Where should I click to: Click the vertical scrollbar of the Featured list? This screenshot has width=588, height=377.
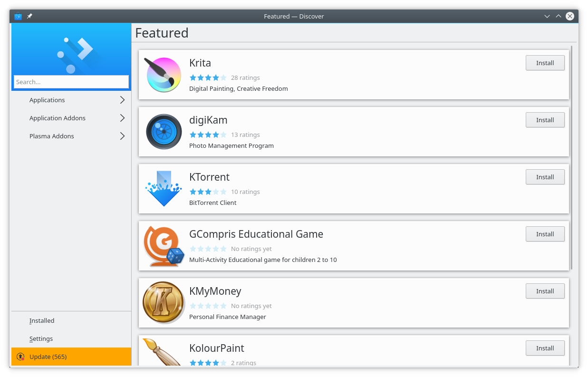point(571,157)
